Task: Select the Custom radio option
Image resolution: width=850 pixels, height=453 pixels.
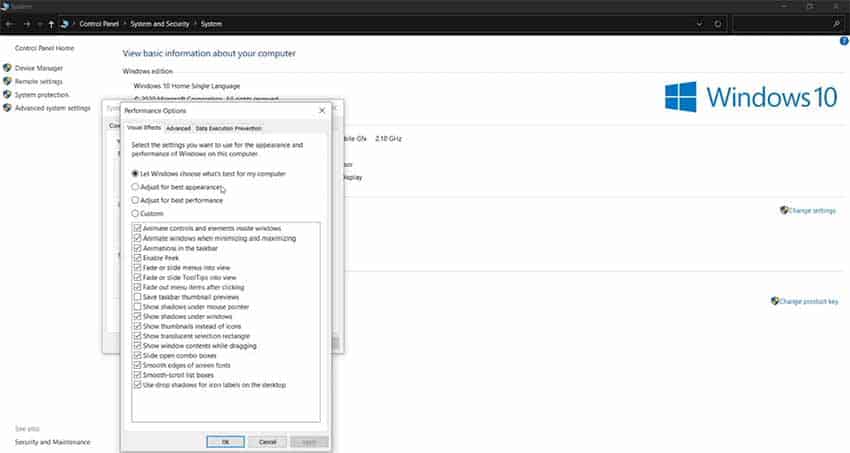Action: [x=135, y=213]
